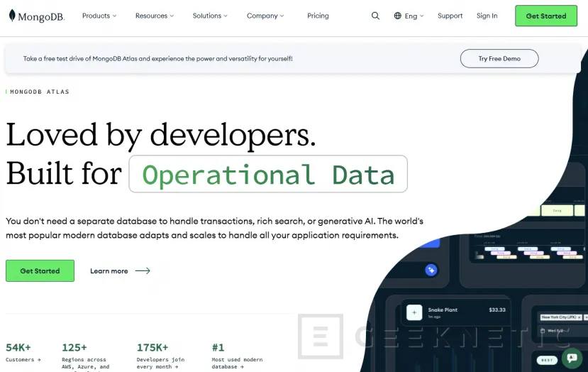Viewport: 588px width, 372px height.
Task: Open the search magnifier icon
Action: point(375,16)
